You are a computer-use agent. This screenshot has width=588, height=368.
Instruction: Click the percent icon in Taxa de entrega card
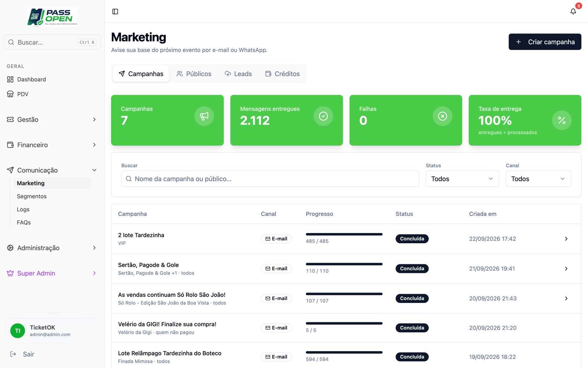pyautogui.click(x=562, y=120)
